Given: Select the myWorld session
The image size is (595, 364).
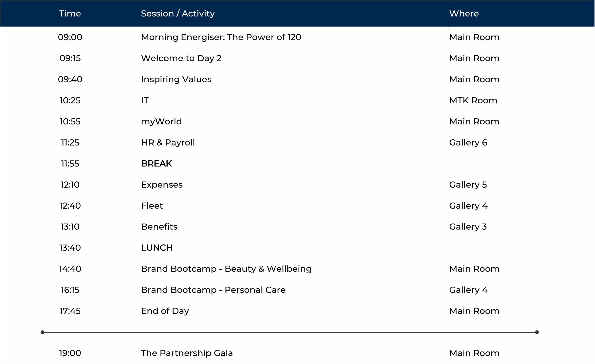Looking at the screenshot, I should (161, 121).
